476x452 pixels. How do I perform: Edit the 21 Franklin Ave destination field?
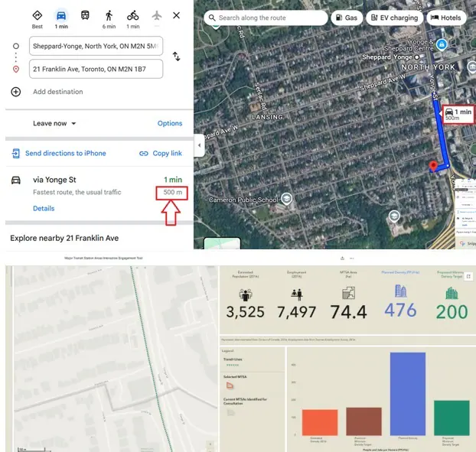pyautogui.click(x=96, y=69)
